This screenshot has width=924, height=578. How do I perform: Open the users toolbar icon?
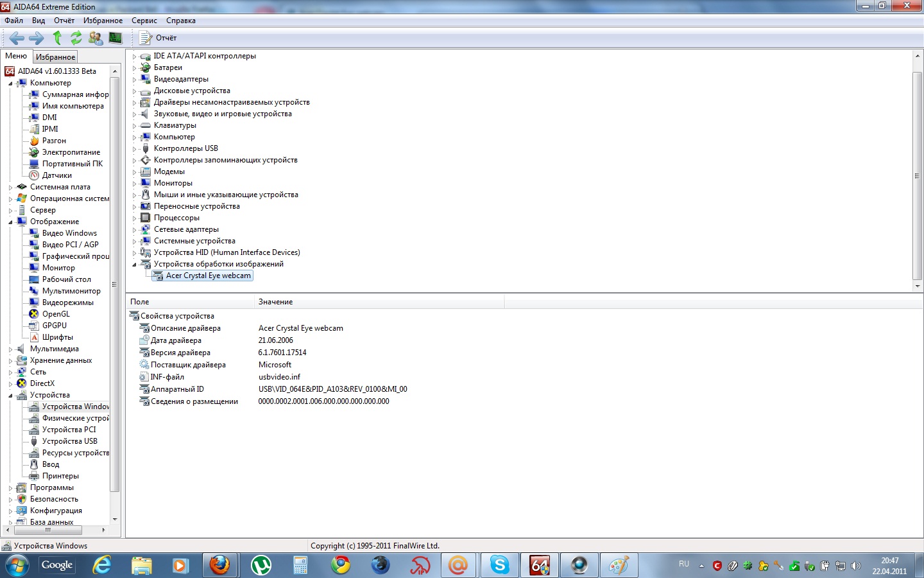(x=96, y=38)
